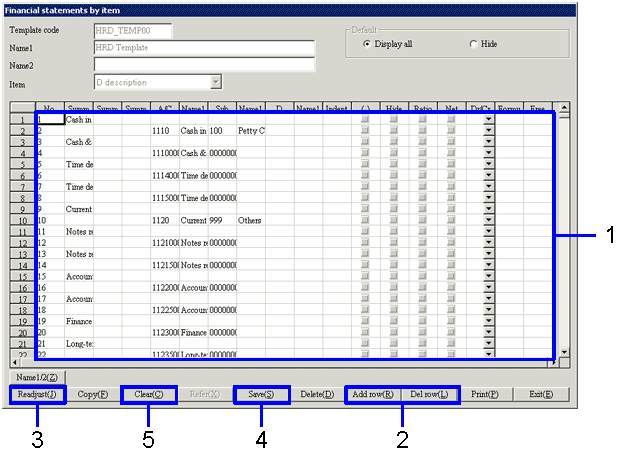
Task: Select the Hide radio button
Action: click(x=473, y=44)
